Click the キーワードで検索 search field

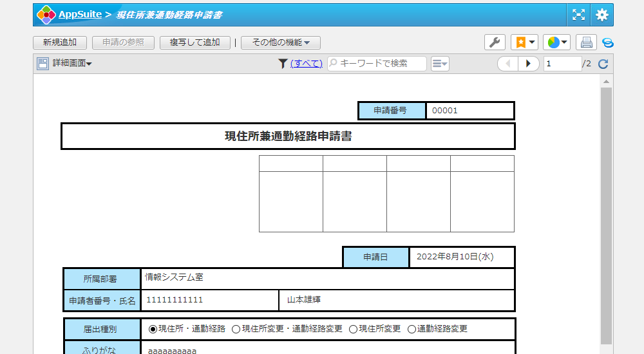click(x=381, y=64)
